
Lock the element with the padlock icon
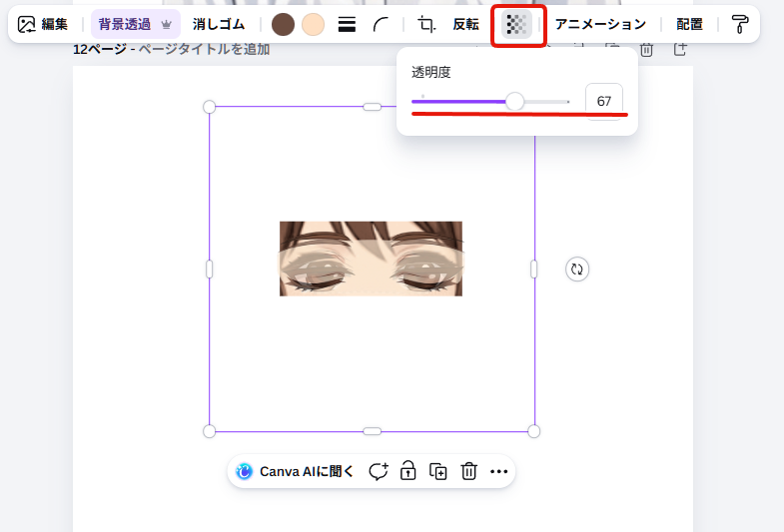tap(408, 471)
